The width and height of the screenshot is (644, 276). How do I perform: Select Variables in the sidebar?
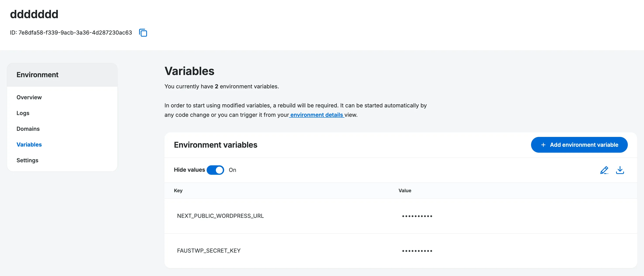click(x=29, y=144)
